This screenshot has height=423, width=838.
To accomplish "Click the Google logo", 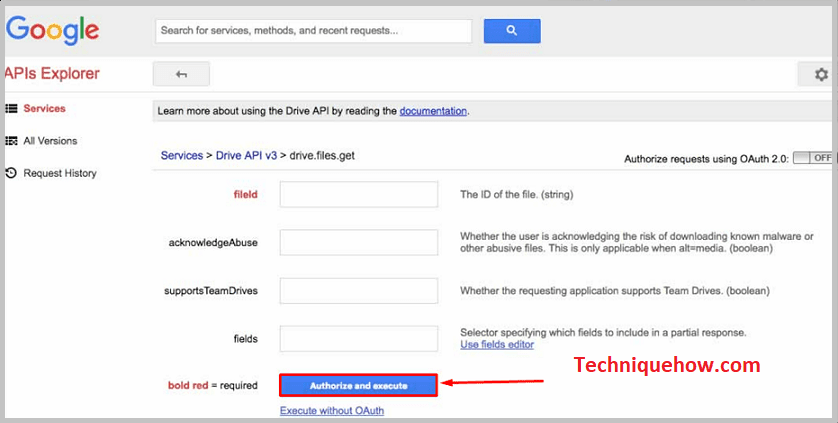I will [52, 30].
